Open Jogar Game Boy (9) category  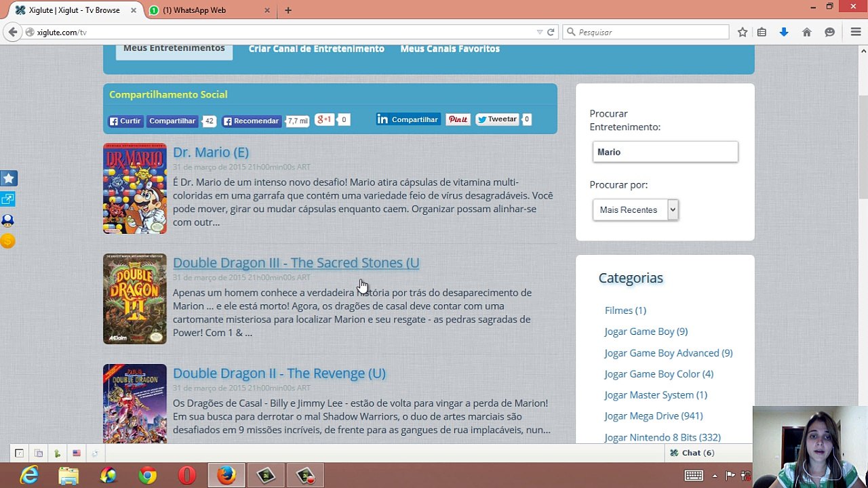[646, 331]
